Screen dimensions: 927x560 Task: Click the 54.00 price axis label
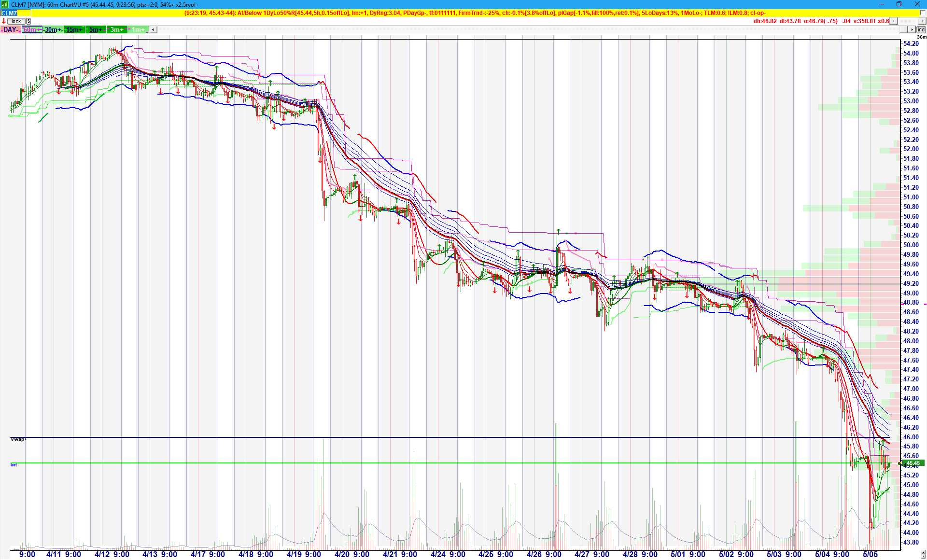click(x=911, y=53)
